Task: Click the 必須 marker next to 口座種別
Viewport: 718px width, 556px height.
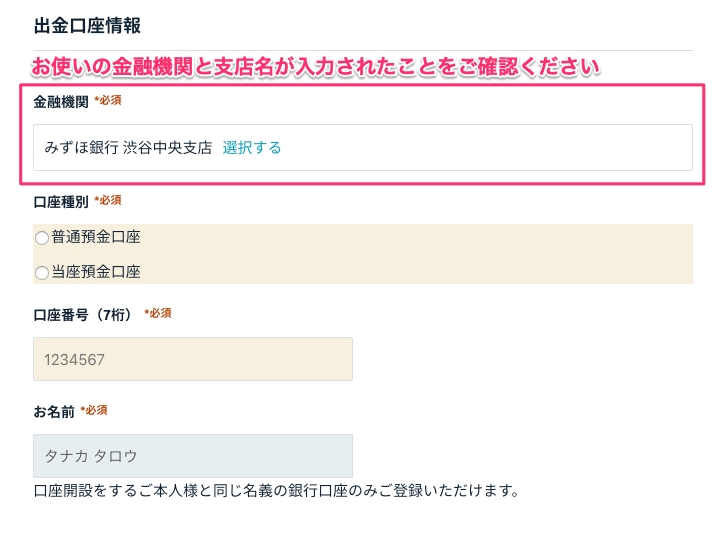Action: click(108, 200)
